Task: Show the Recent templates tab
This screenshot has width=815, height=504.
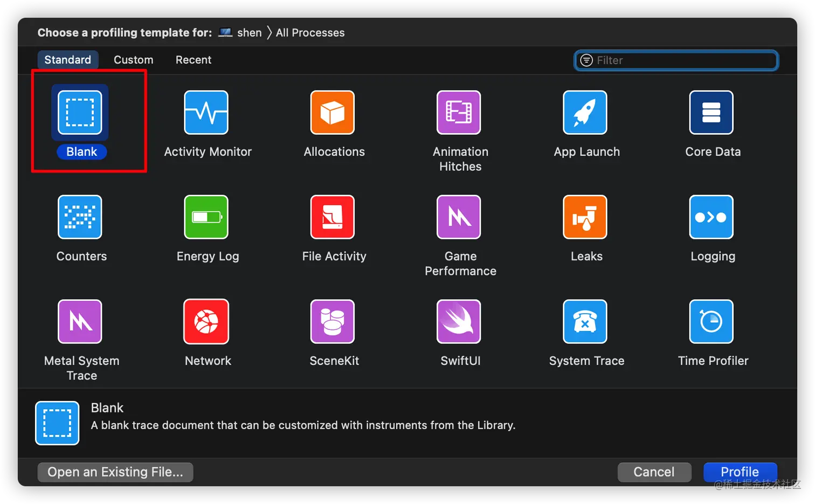Action: tap(194, 60)
